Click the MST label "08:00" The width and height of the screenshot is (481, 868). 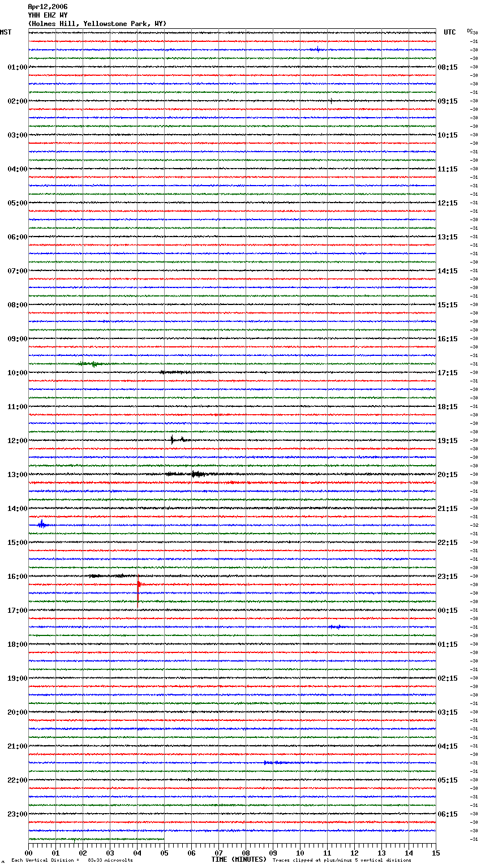pyautogui.click(x=18, y=305)
